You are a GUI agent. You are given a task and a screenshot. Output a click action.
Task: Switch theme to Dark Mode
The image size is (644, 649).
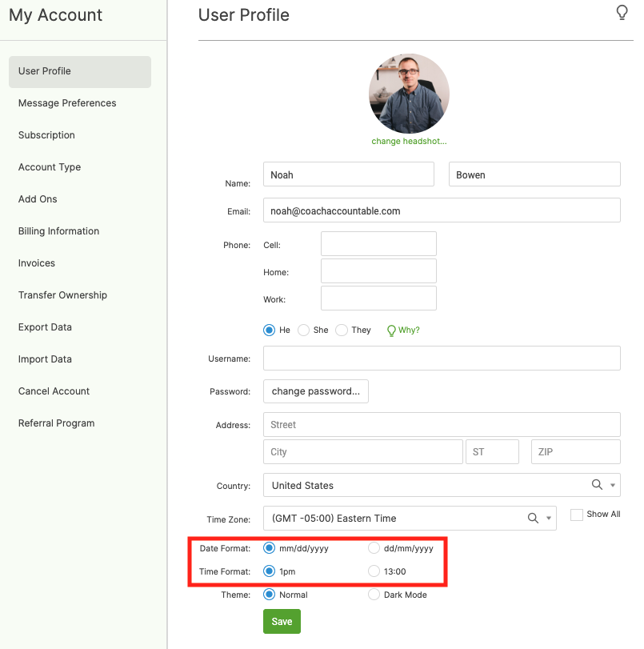(374, 595)
